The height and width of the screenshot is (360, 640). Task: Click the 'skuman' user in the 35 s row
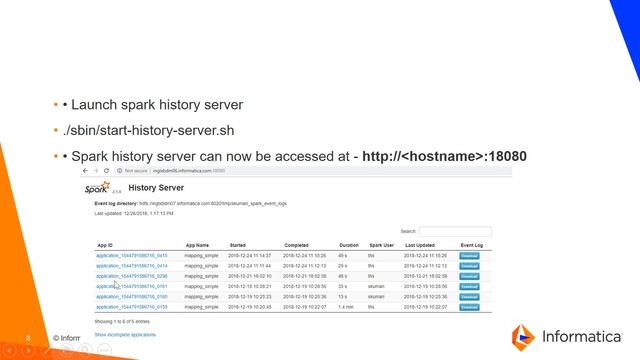[x=376, y=287]
